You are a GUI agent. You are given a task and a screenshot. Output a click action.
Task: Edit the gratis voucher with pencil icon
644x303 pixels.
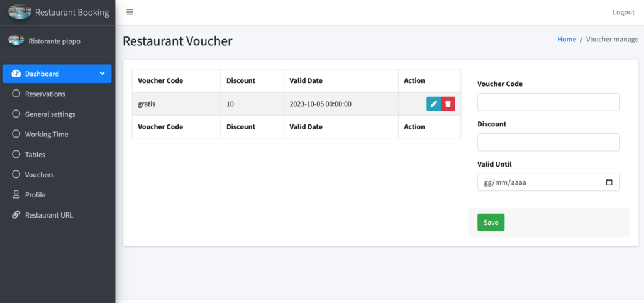pyautogui.click(x=434, y=104)
